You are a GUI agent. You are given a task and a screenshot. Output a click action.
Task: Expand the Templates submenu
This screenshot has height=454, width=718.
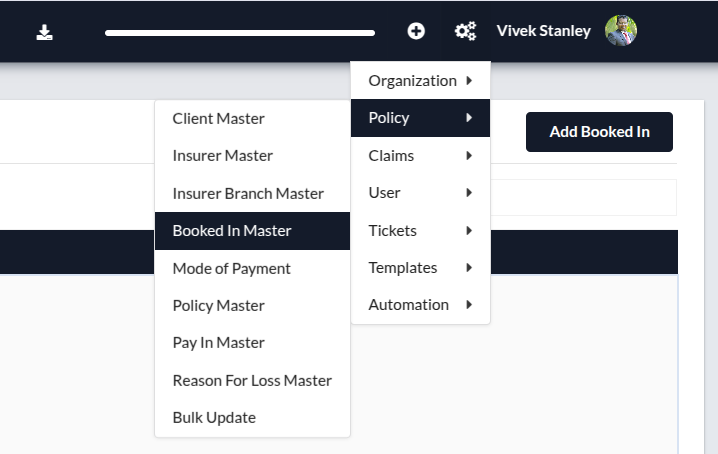pyautogui.click(x=420, y=268)
